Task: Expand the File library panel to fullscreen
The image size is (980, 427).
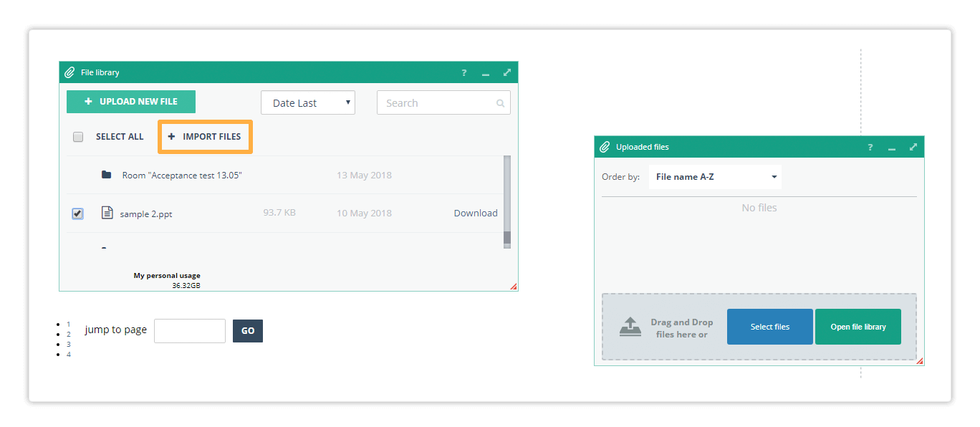Action: point(507,72)
